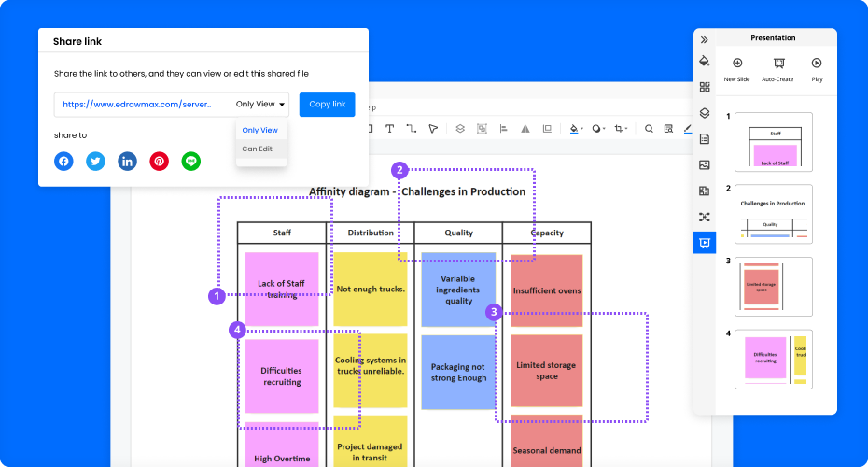Select the Connector tool in toolbar
This screenshot has width=868, height=467.
coord(411,129)
